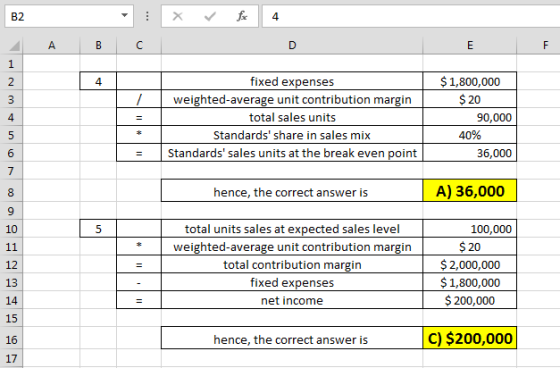This screenshot has width=560, height=368.
Task: Click the equals sign in cell C4
Action: click(x=139, y=117)
